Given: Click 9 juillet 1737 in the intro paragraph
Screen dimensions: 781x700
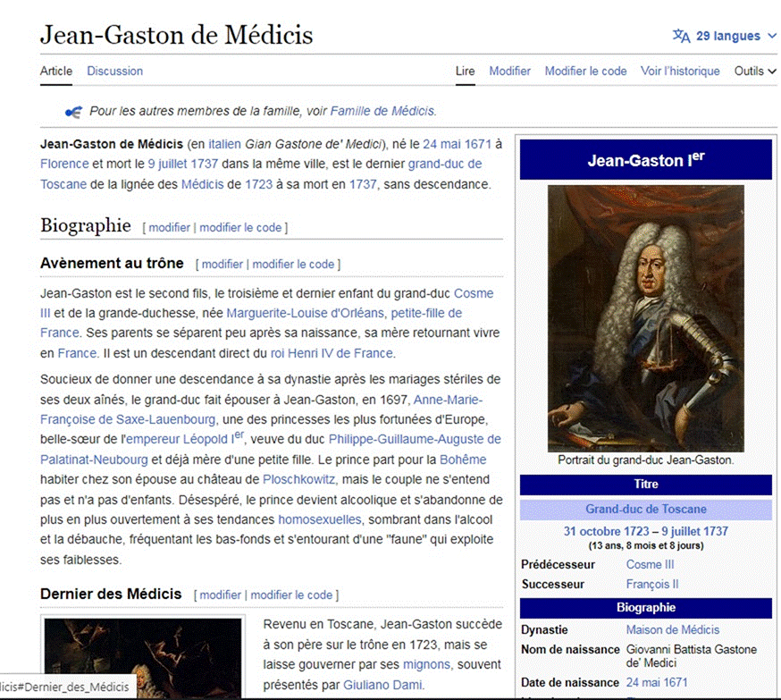Looking at the screenshot, I should 183,164.
